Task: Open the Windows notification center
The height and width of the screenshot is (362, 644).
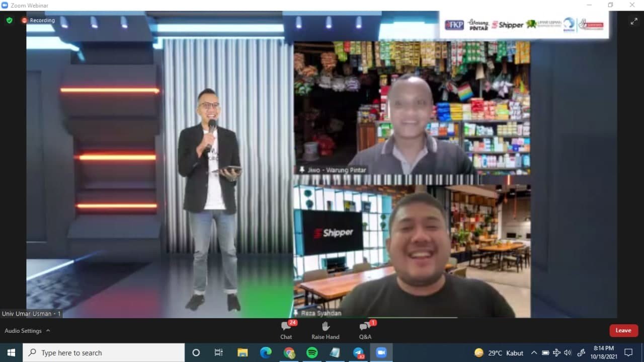Action: pyautogui.click(x=628, y=353)
